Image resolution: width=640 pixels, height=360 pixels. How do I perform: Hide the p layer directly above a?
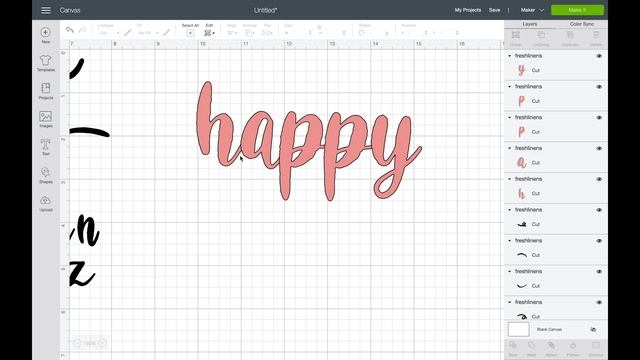[x=599, y=118]
